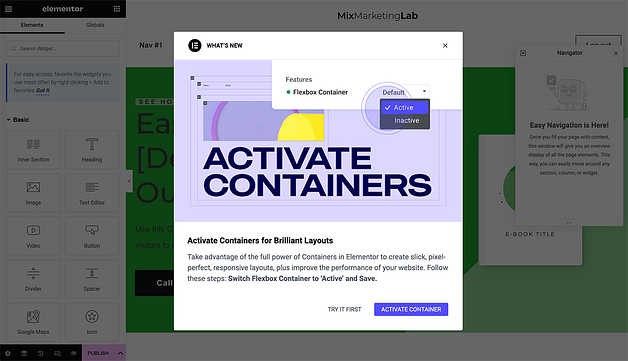Screen dimensions: 628x361
Task: Open Responsive Mode icon in footer
Action: coord(57,353)
